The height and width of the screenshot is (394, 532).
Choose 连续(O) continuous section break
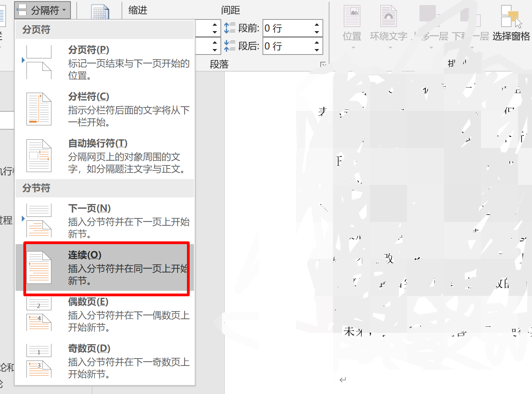[105, 268]
